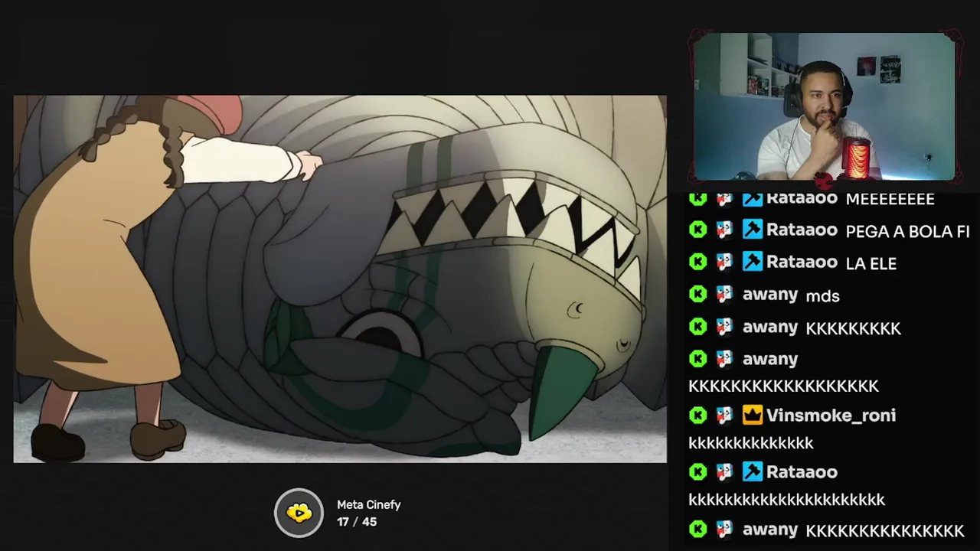Click the lowercase kkkk message under Vinsmoke_roni
The image size is (980, 551).
750,443
